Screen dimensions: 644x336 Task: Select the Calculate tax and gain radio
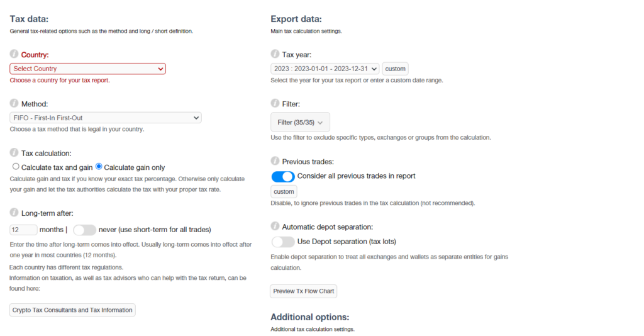tap(16, 166)
